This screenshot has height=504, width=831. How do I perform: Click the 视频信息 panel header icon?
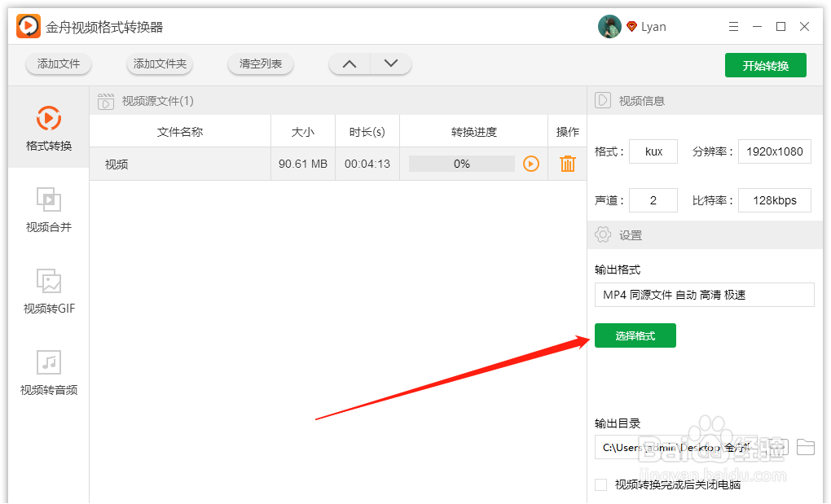(603, 101)
